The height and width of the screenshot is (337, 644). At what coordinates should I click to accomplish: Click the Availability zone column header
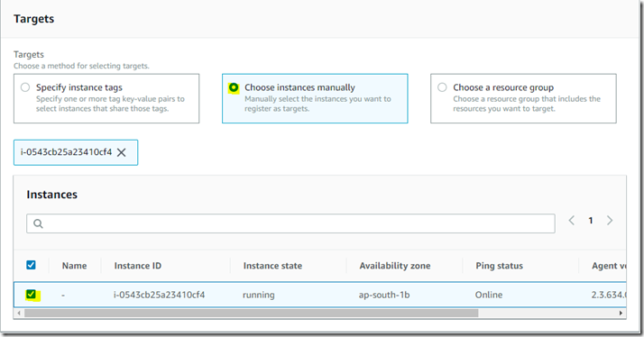(395, 266)
